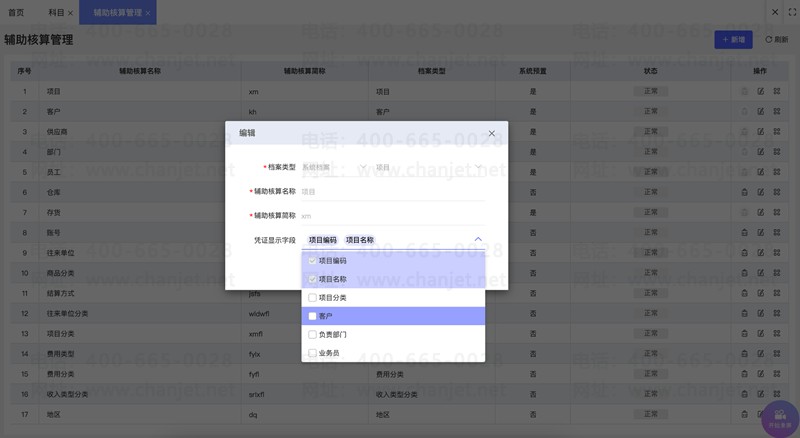Screen dimensions: 800x438
Task: Edit the 费用类型 row 14 entry
Action: tap(761, 354)
